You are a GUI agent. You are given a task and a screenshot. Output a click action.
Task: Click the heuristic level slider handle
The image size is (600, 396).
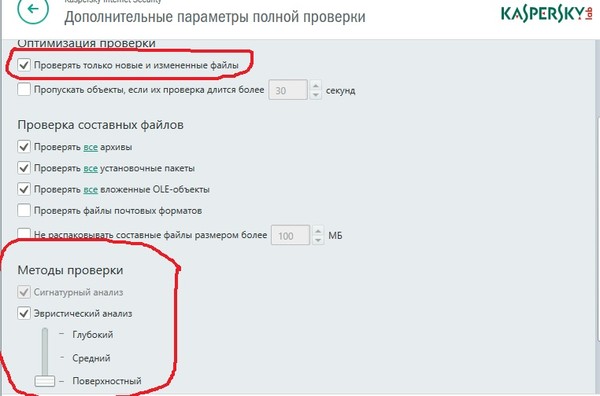(44, 381)
